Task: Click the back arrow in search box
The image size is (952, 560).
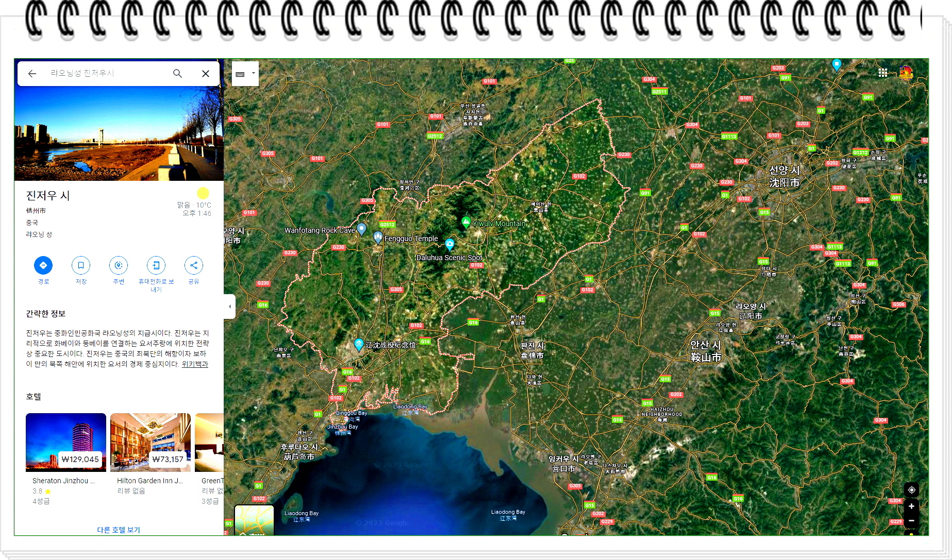Action: (32, 74)
